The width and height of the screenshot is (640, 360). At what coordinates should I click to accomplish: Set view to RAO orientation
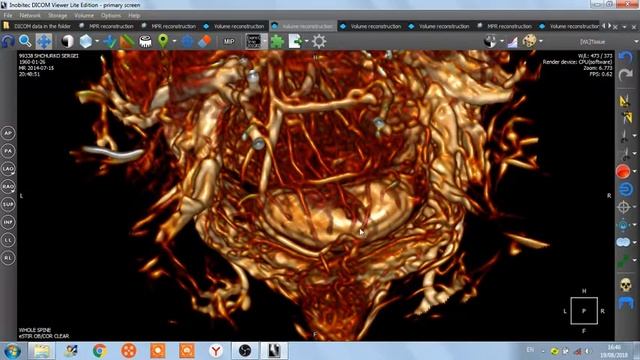coord(8,187)
